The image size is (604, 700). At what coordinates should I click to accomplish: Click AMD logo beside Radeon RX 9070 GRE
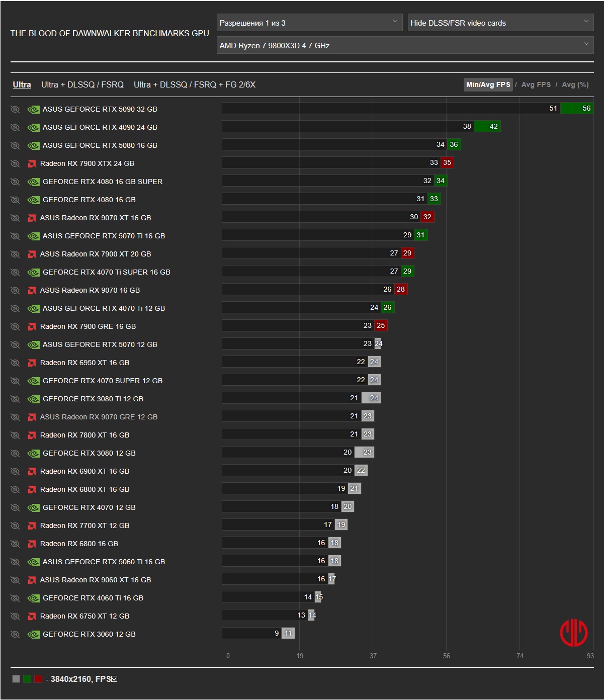point(32,417)
